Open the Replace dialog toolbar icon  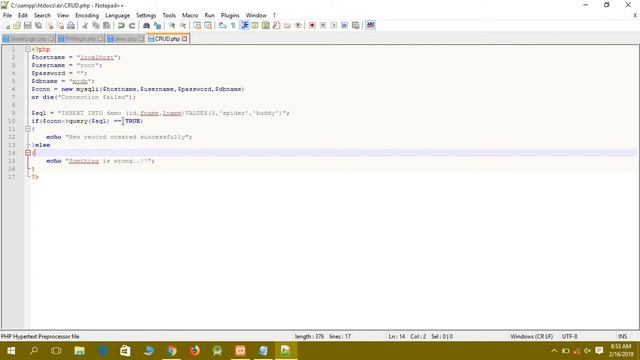(157, 25)
